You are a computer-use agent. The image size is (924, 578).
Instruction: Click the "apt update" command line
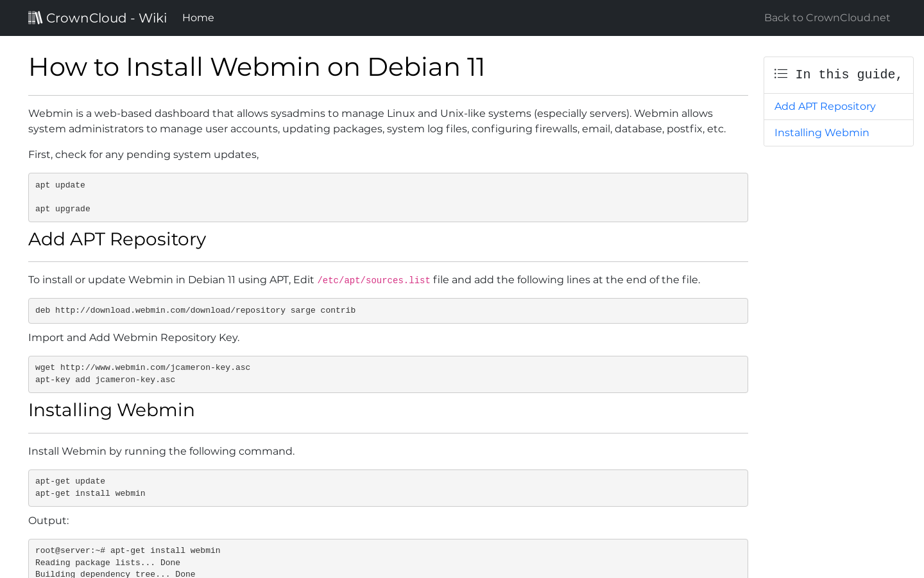click(60, 186)
